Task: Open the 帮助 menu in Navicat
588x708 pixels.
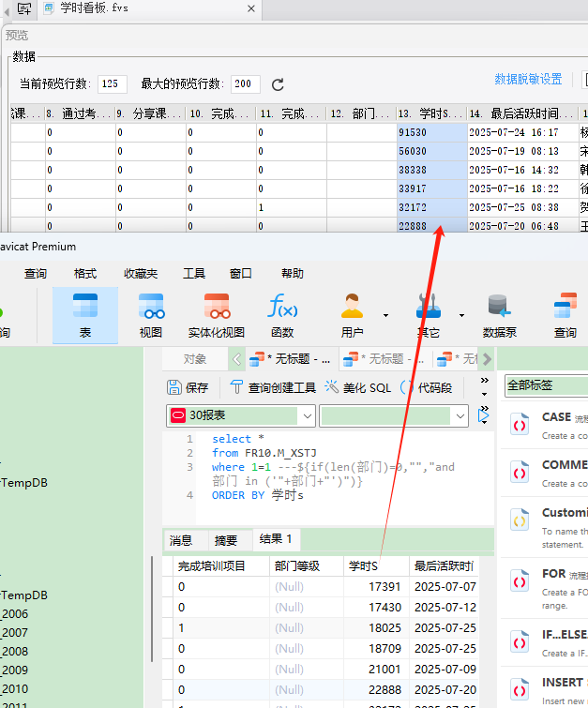Action: [293, 274]
